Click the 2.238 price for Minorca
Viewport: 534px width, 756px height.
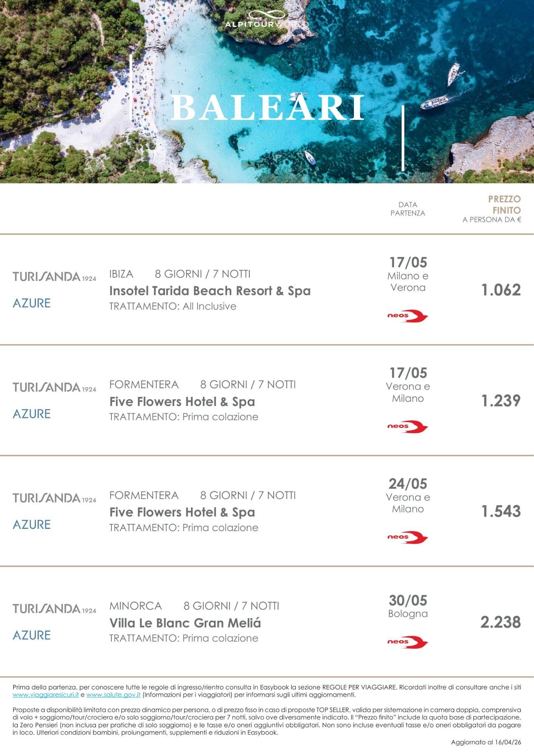500,622
